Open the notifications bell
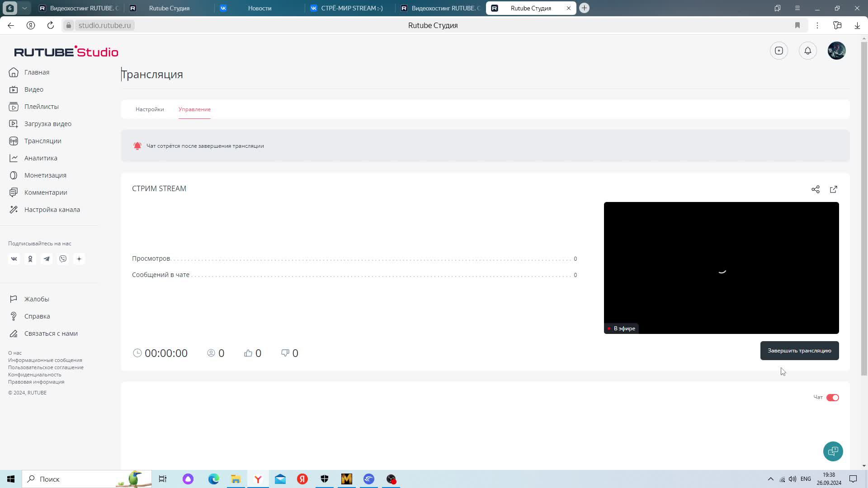 point(808,51)
